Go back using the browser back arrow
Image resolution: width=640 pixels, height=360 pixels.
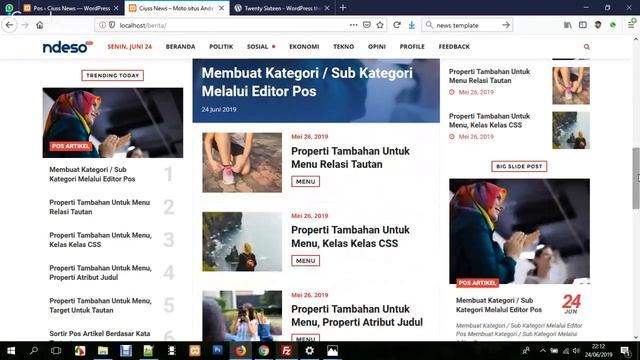[x=9, y=25]
